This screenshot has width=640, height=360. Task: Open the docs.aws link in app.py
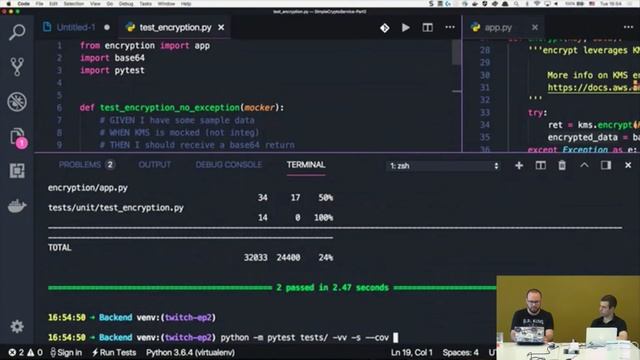click(593, 87)
